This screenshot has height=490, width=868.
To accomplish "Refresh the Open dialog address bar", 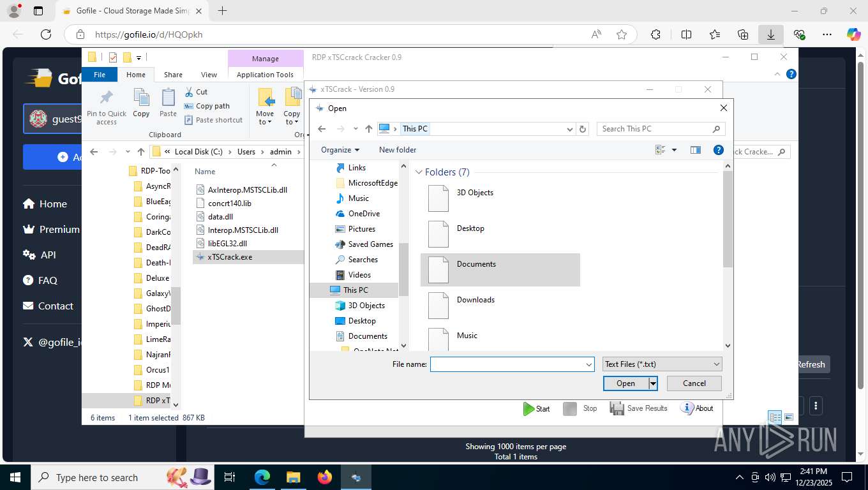I will (x=582, y=129).
